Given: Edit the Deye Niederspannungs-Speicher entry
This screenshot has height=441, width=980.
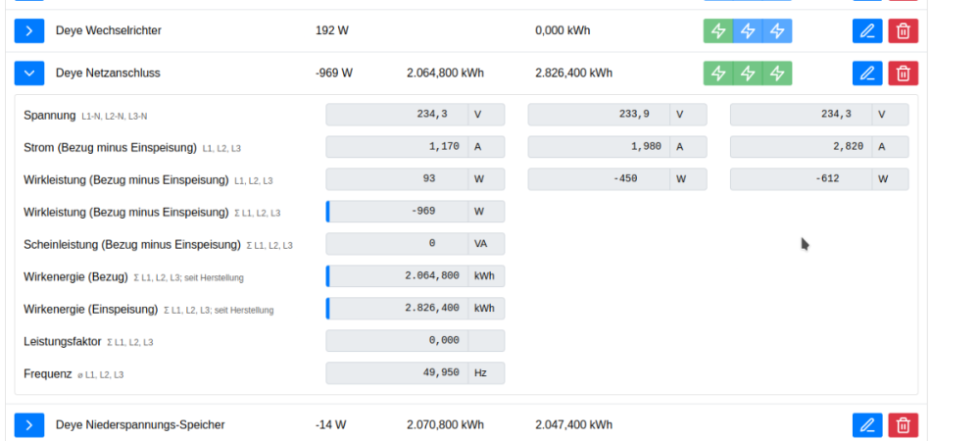Looking at the screenshot, I should (867, 424).
